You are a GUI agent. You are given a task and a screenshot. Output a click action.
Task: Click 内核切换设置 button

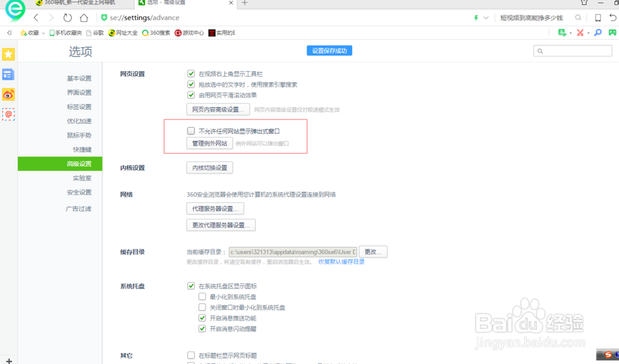tap(210, 168)
